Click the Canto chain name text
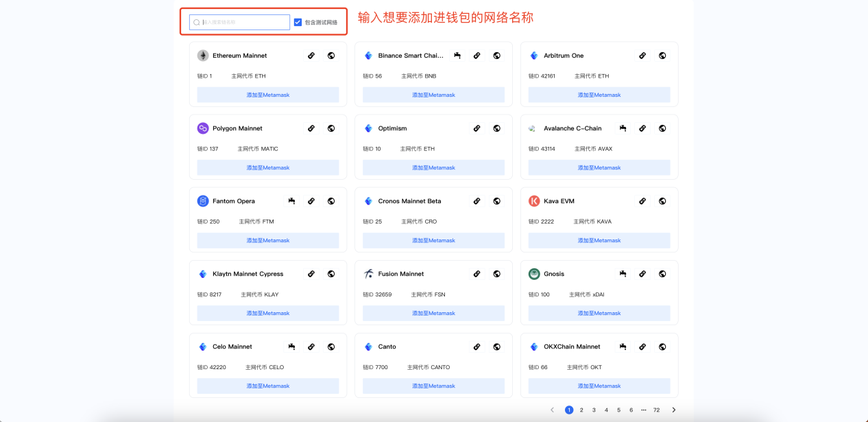Image resolution: width=868 pixels, height=422 pixels. (x=387, y=347)
